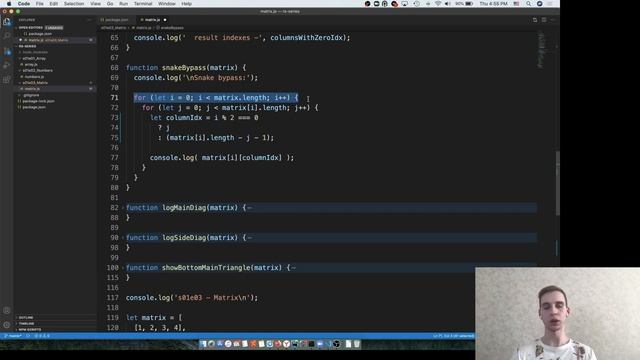The height and width of the screenshot is (360, 640).
Task: Click the matrix.js breadcrumb segment
Action: 143,28
